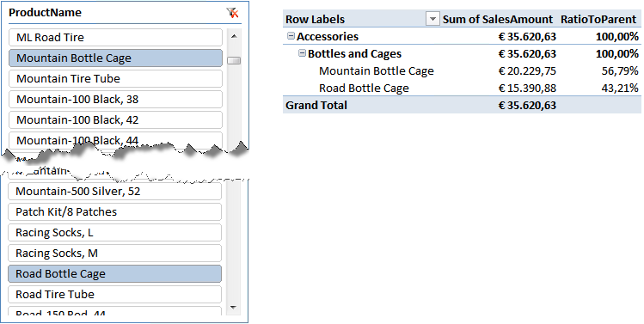The image size is (644, 324).
Task: Select Mountain Tire Tube slicer item
Action: 115,78
